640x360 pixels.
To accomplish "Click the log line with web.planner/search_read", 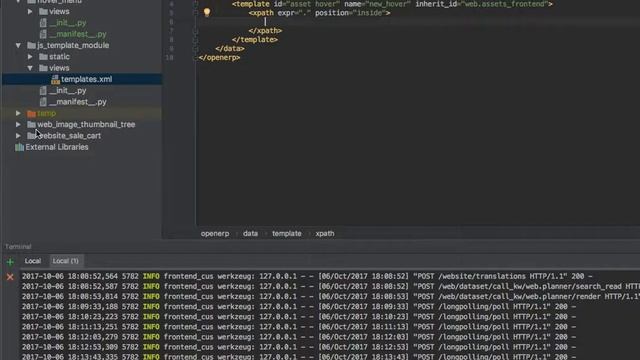I will click(x=330, y=287).
